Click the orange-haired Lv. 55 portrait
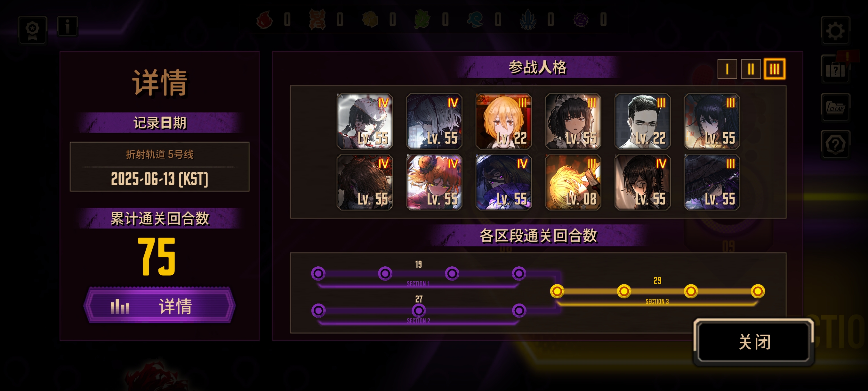868x391 pixels. pos(434,182)
